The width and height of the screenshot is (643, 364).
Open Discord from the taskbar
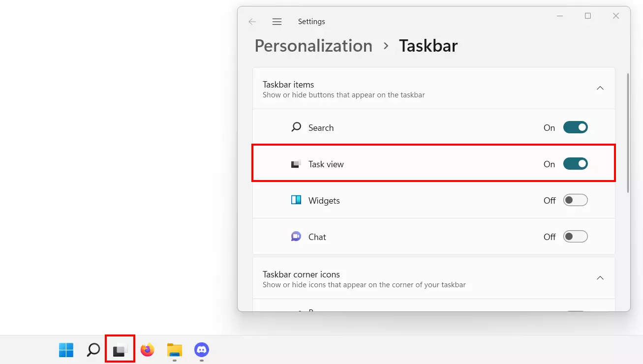(x=202, y=350)
